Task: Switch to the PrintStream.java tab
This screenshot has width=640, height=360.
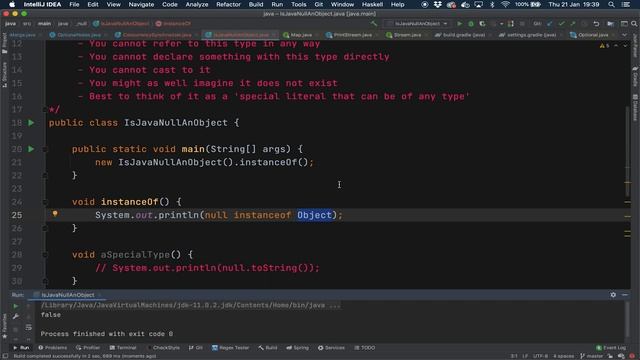Action: click(x=349, y=35)
